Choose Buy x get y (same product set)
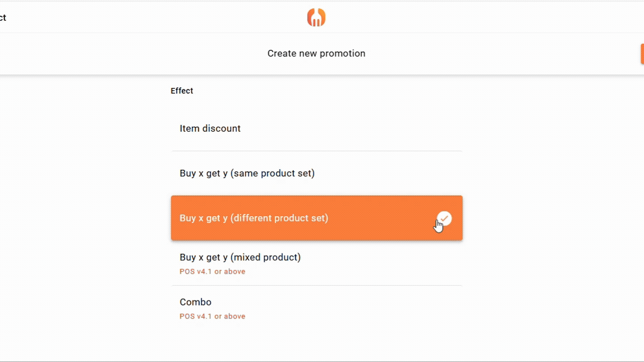 click(247, 173)
